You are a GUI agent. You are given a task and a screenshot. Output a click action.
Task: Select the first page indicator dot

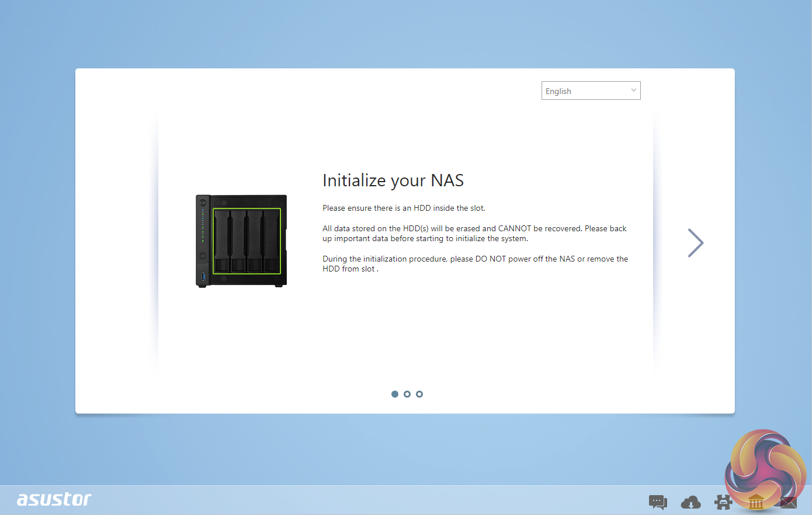coord(395,394)
